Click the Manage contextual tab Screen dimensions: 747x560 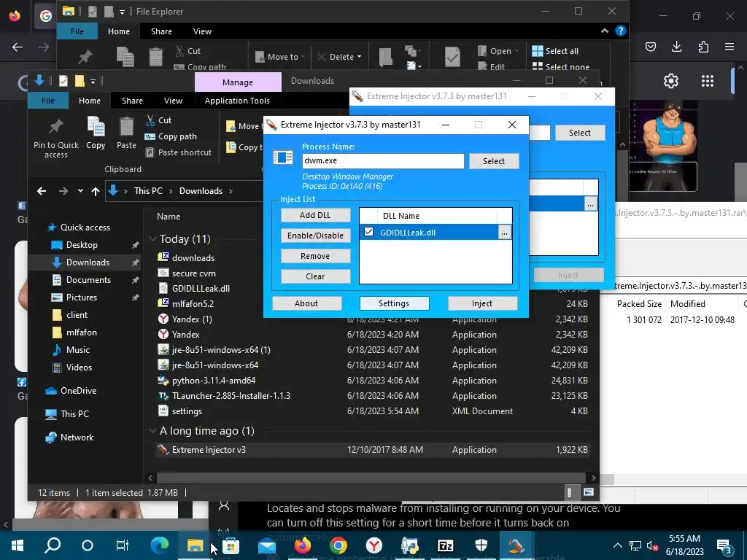tap(238, 82)
